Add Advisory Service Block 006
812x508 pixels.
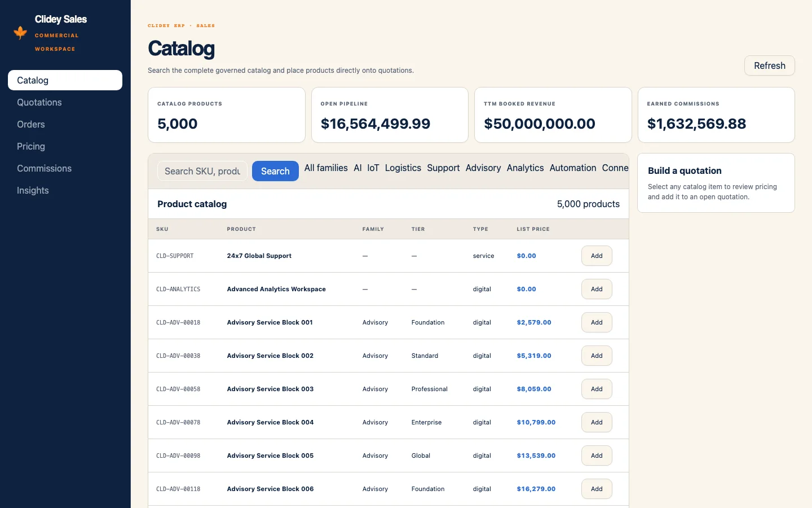(597, 489)
